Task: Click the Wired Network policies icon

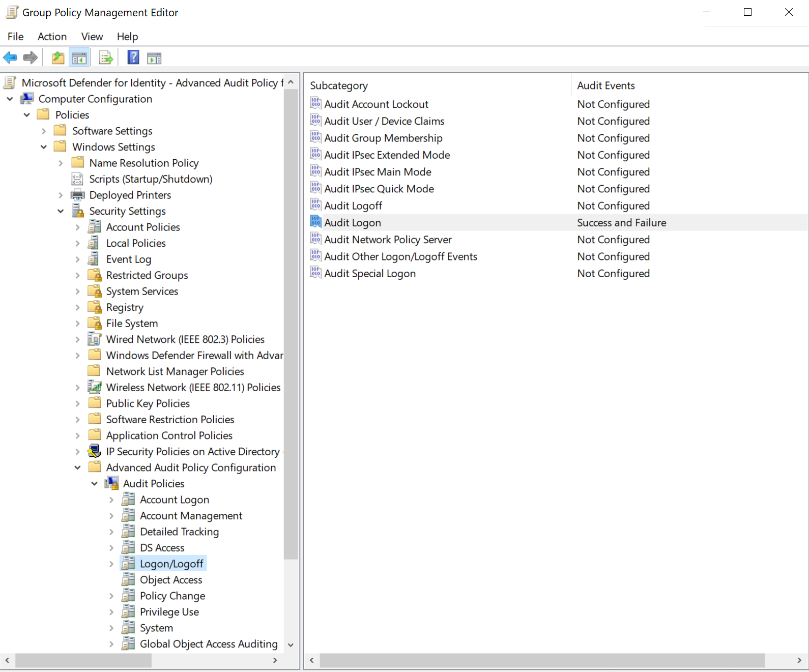Action: [94, 339]
